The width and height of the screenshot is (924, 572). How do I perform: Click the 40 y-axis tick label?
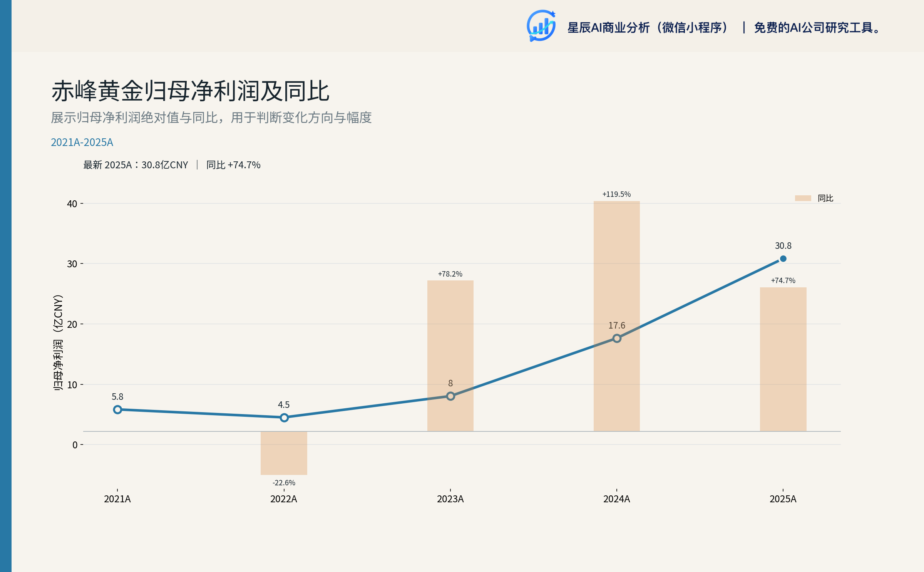pyautogui.click(x=72, y=204)
